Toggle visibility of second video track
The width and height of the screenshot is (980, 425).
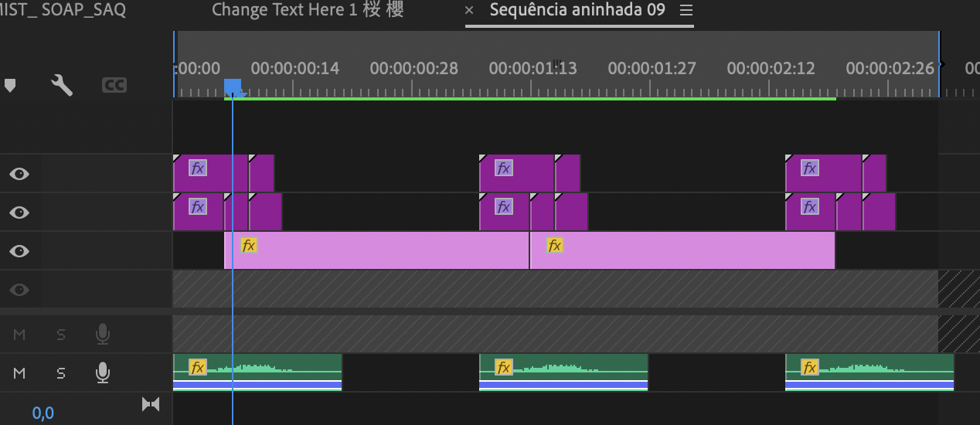pos(19,212)
